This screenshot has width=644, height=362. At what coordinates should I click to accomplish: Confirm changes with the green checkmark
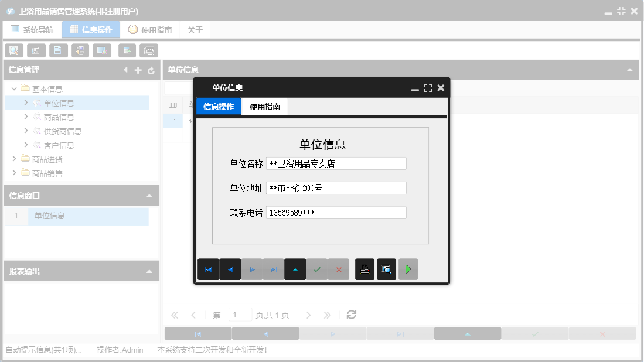317,269
